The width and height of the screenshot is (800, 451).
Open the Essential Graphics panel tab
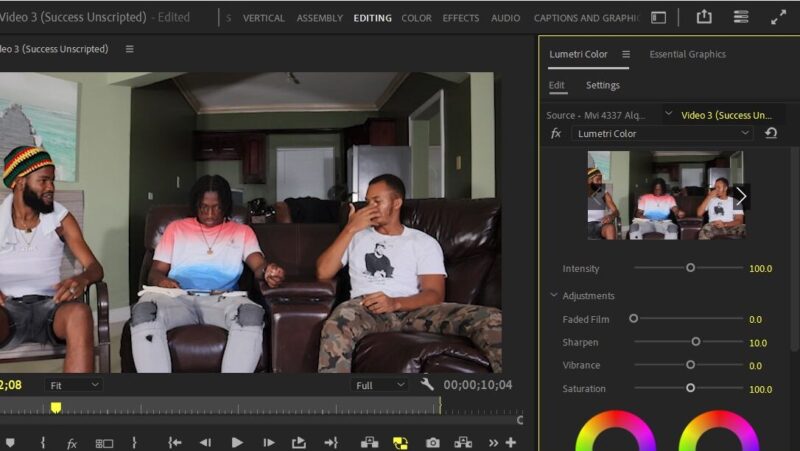tap(687, 54)
